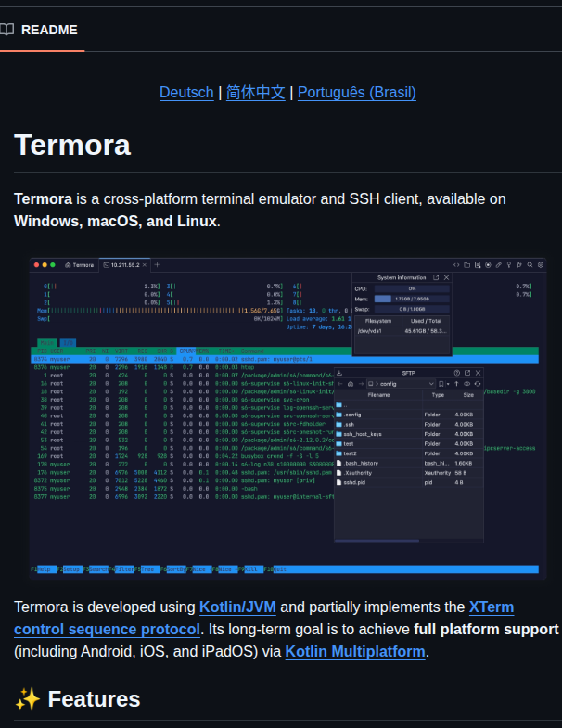Select the ssh_host_keys folder in SFTP list
This screenshot has width=562, height=728.
409,434
